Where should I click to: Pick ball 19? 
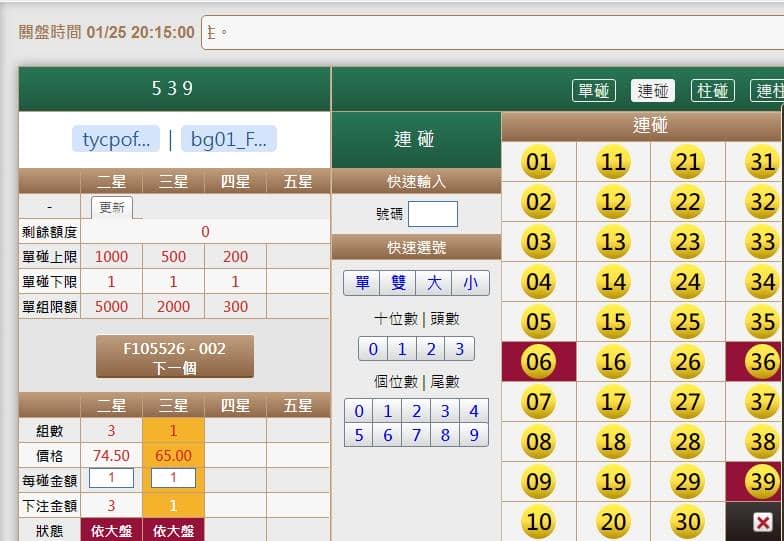click(x=613, y=482)
